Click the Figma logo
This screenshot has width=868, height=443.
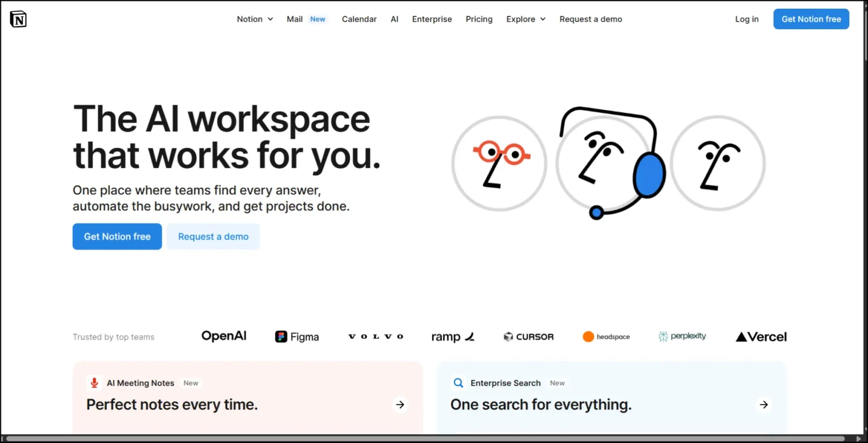[x=297, y=337]
